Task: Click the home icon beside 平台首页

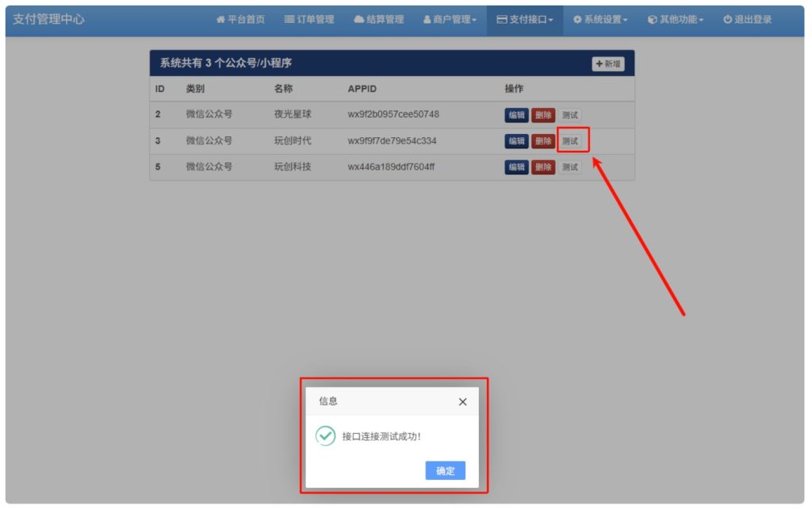Action: pyautogui.click(x=220, y=19)
